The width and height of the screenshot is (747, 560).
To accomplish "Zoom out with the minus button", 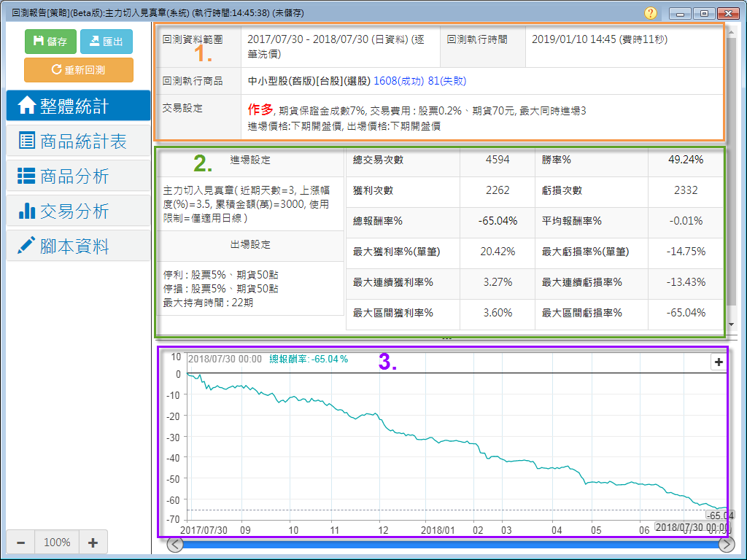I will [x=21, y=542].
